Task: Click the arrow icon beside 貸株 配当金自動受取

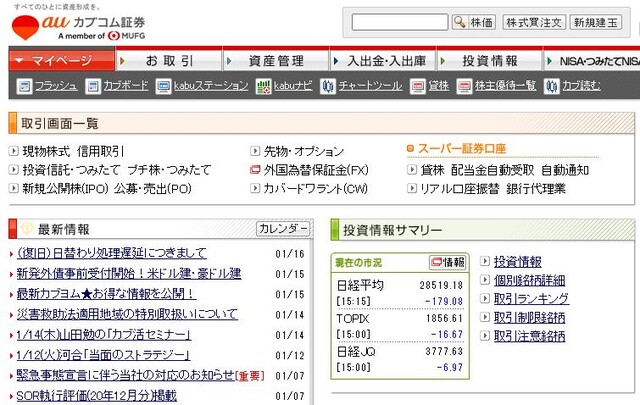Action: (x=412, y=169)
